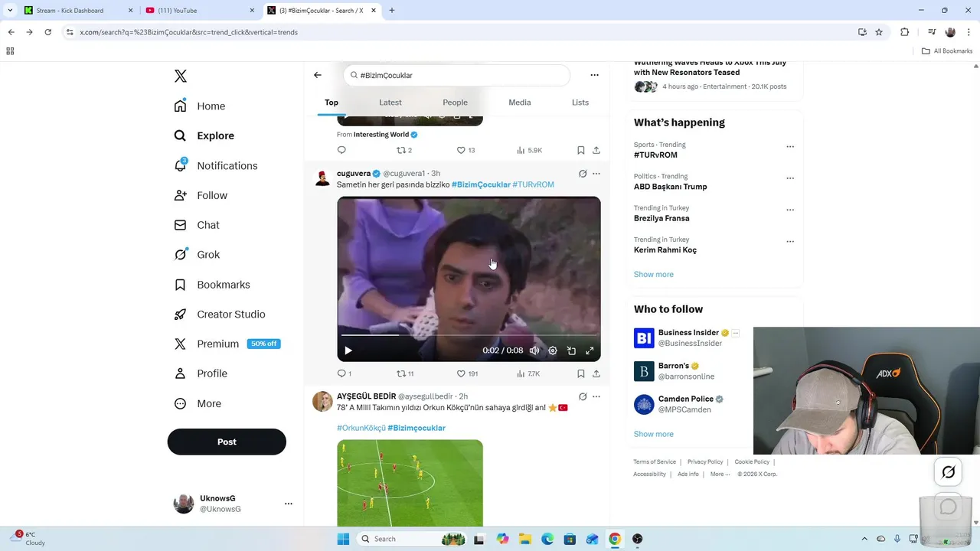Open options for ABD Başkanı Trump trend
This screenshot has height=551, width=980.
(x=790, y=178)
